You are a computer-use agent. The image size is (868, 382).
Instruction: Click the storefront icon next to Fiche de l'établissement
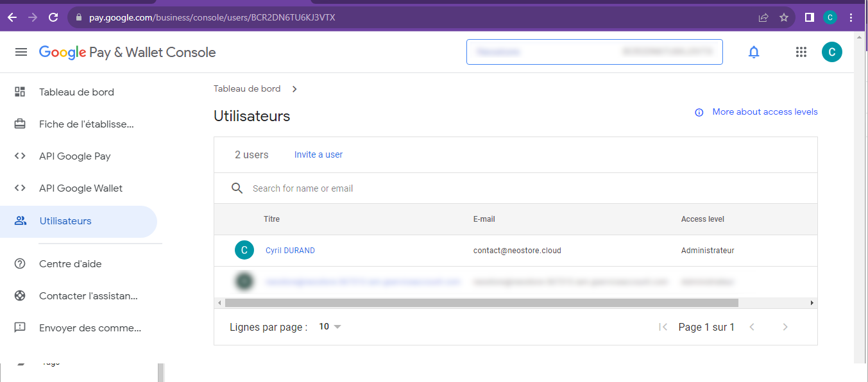(x=19, y=124)
